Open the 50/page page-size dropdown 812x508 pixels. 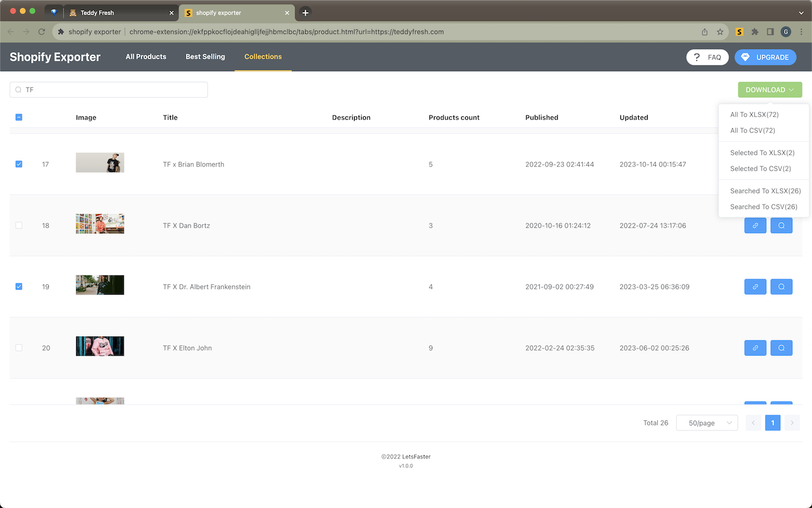pos(707,423)
